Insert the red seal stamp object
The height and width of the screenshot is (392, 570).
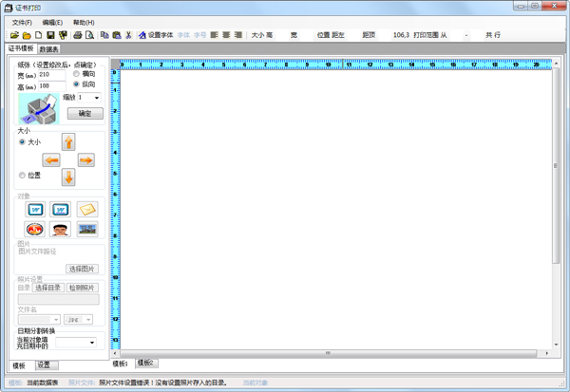34,229
